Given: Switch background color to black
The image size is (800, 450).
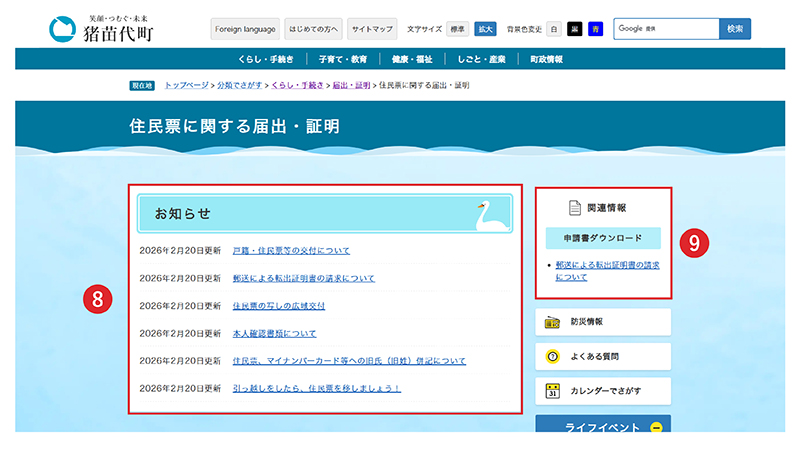Looking at the screenshot, I should (x=575, y=29).
